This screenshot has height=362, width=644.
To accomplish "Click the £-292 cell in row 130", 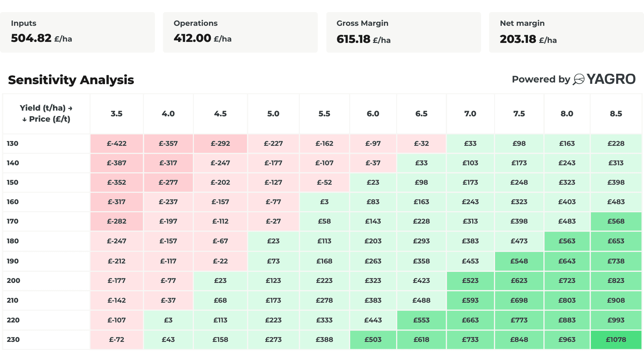I will pos(220,143).
